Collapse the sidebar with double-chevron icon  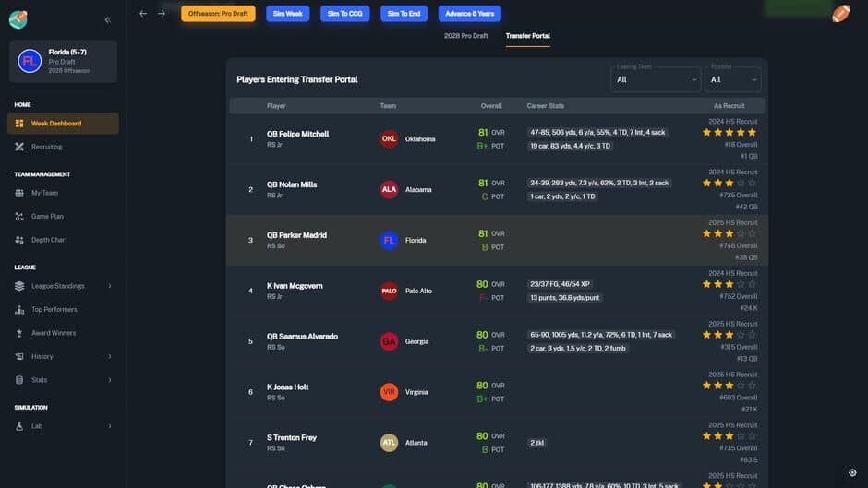108,19
